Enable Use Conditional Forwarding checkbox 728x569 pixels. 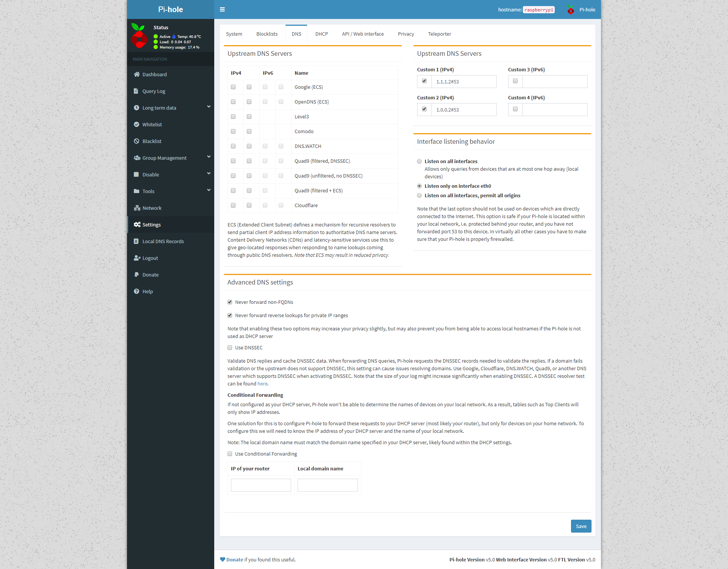tap(230, 454)
